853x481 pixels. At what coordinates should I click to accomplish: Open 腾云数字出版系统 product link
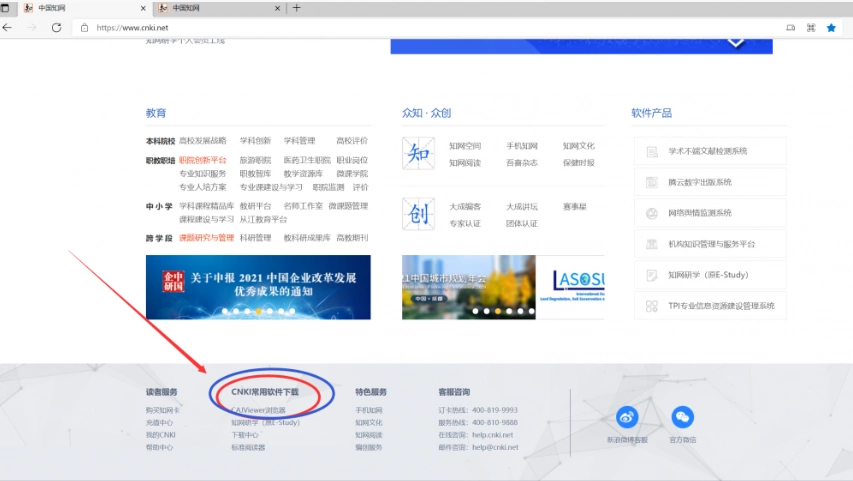(700, 182)
